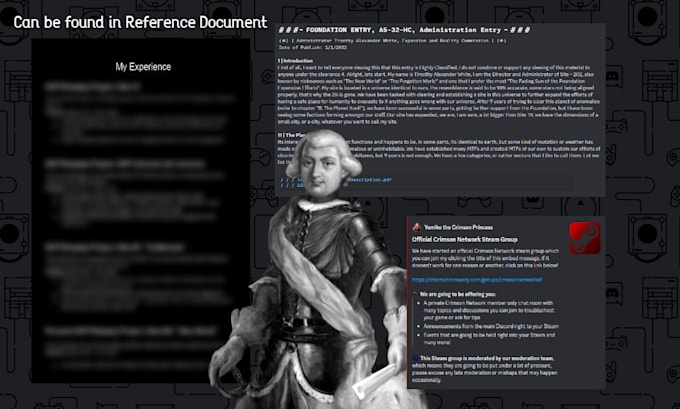
Task: Open the description.pdf attachment link
Action: pyautogui.click(x=371, y=180)
